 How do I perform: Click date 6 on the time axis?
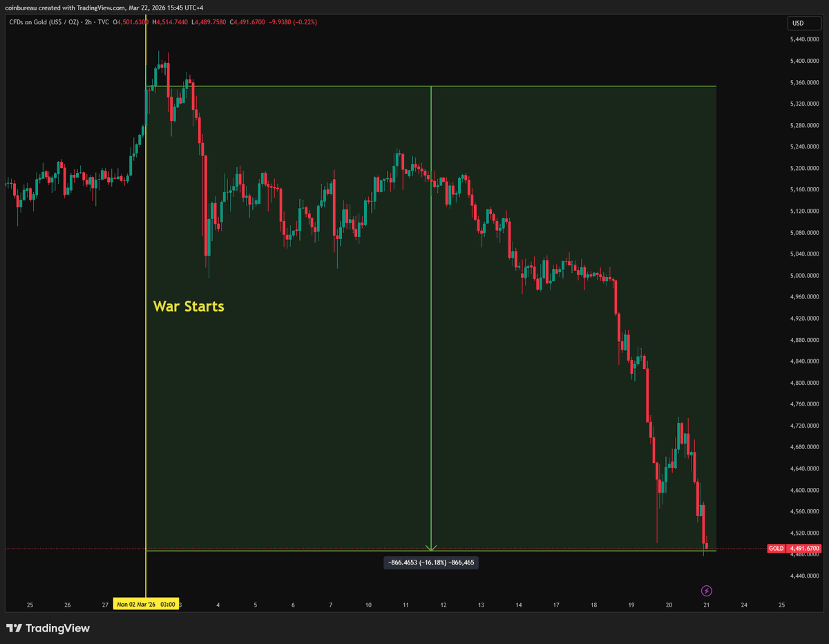coord(293,605)
